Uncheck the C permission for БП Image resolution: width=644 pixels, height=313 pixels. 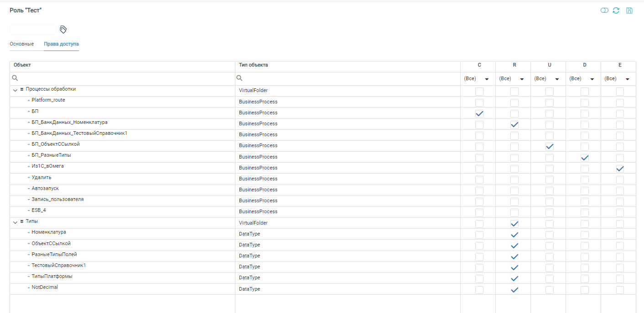point(479,113)
